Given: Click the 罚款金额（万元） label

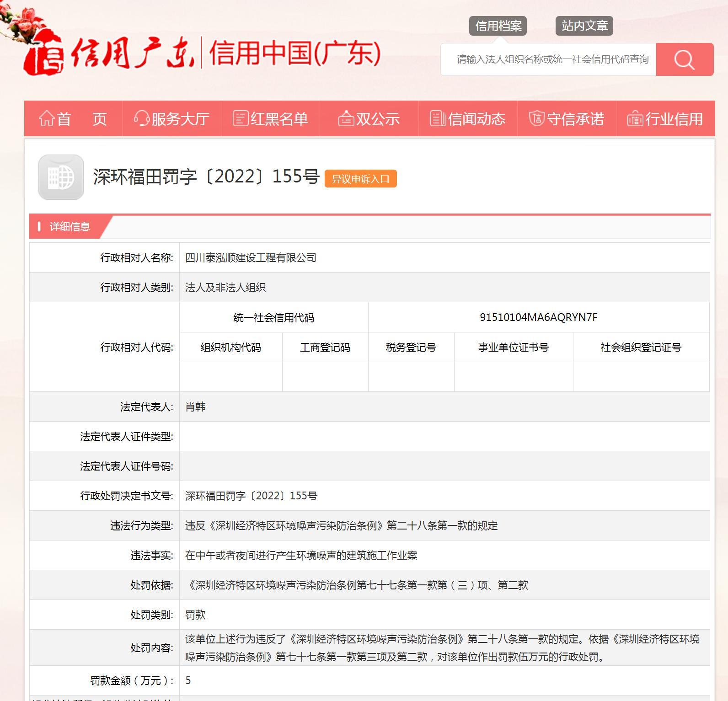Looking at the screenshot, I should click(132, 681).
